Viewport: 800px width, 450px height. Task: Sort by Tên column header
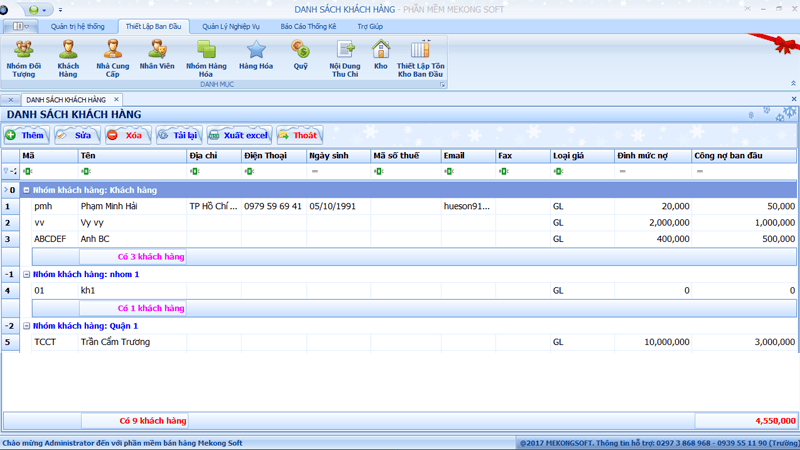click(x=132, y=156)
